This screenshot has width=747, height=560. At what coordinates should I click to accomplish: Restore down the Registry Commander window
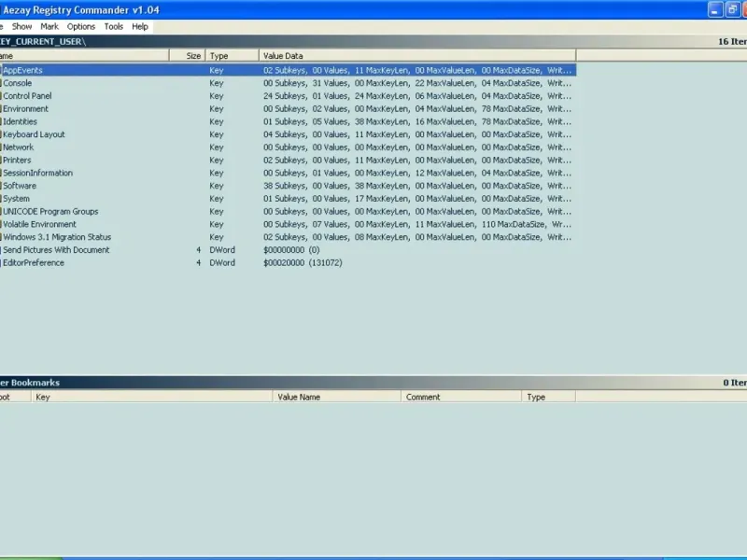click(x=732, y=9)
